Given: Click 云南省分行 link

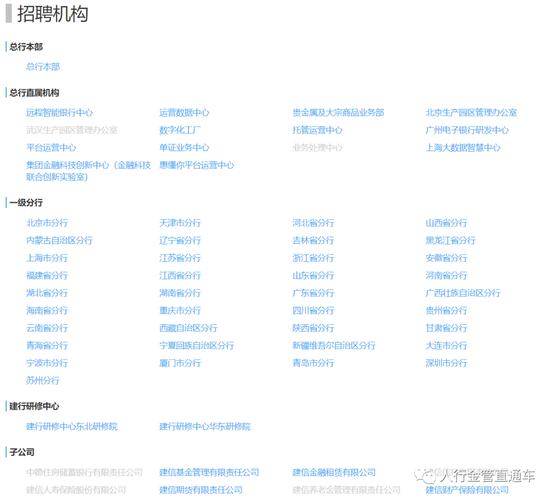Looking at the screenshot, I should pos(47,328).
